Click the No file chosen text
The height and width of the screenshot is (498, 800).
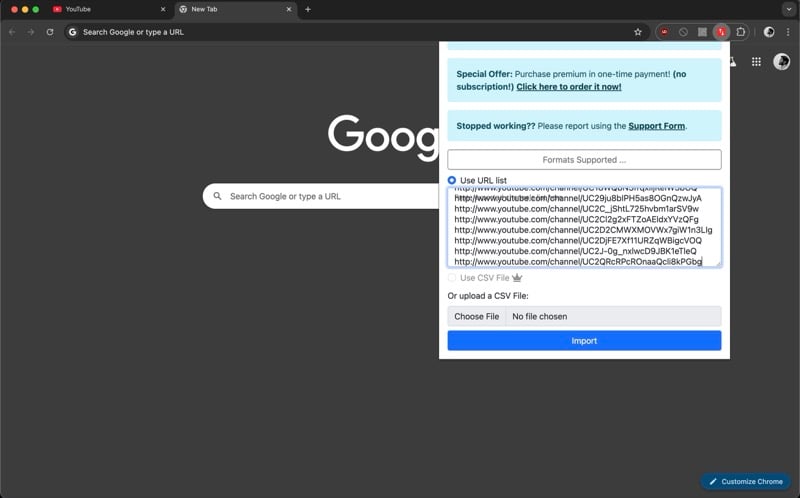[539, 316]
